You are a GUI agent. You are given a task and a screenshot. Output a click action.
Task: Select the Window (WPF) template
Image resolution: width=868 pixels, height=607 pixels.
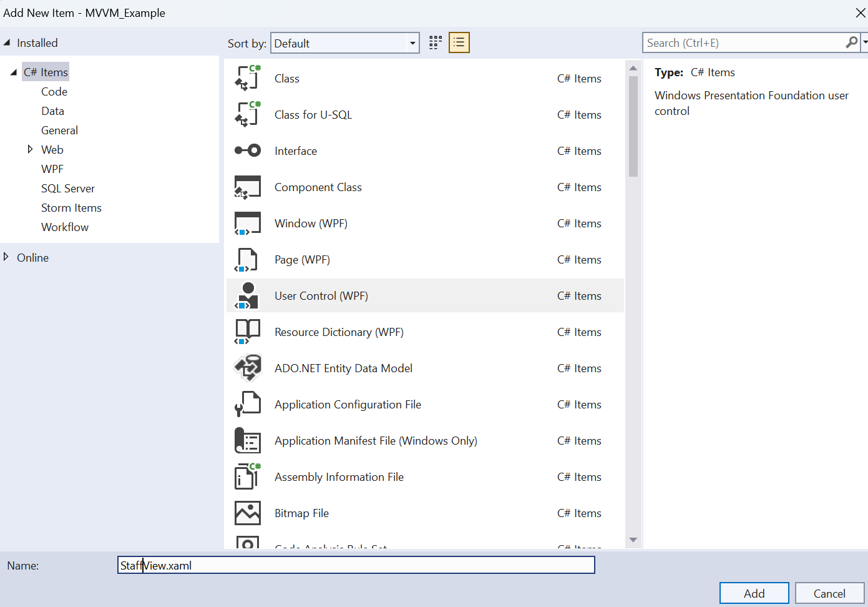pyautogui.click(x=311, y=223)
